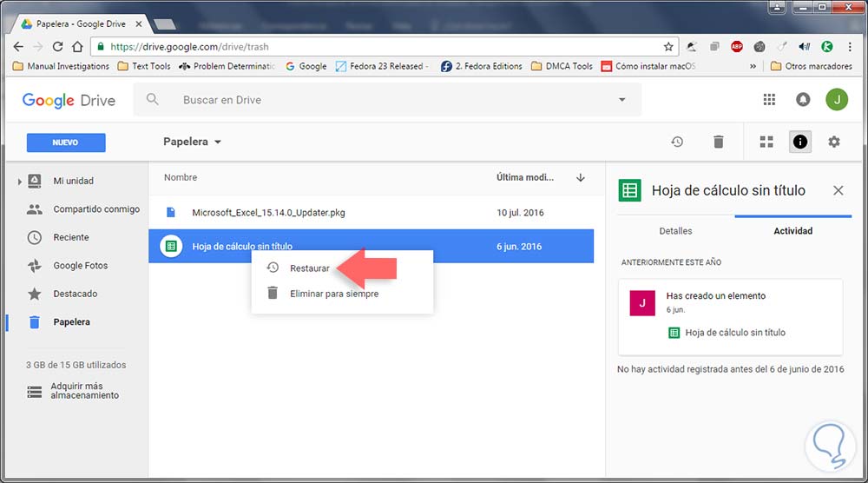Reload the page
This screenshot has width=868, height=483.
coord(57,47)
